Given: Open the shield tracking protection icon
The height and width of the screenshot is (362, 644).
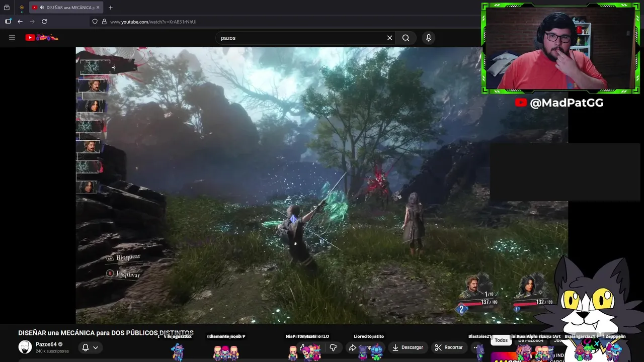Looking at the screenshot, I should click(95, 22).
